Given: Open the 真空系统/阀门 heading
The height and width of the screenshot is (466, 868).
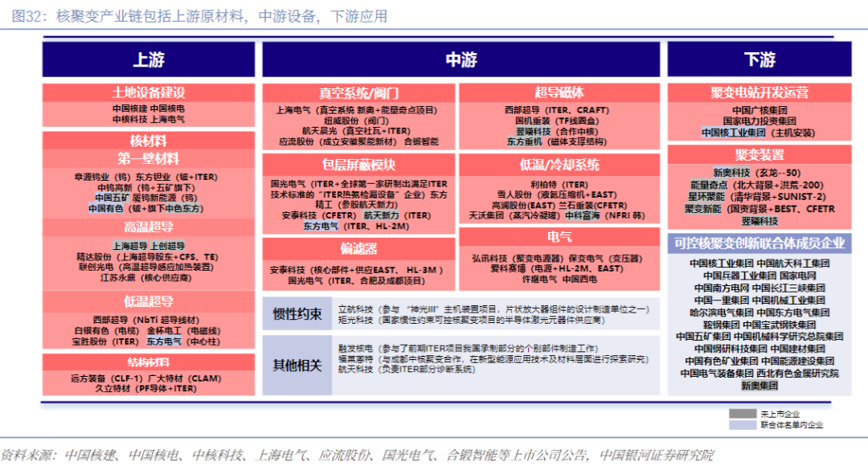Looking at the screenshot, I should point(358,92).
